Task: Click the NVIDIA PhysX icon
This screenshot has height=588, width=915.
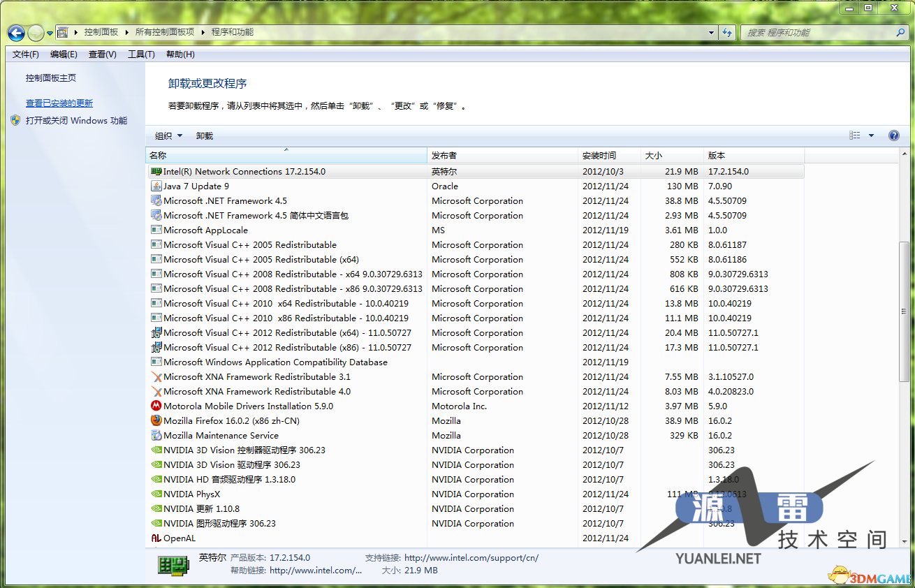Action: (156, 494)
